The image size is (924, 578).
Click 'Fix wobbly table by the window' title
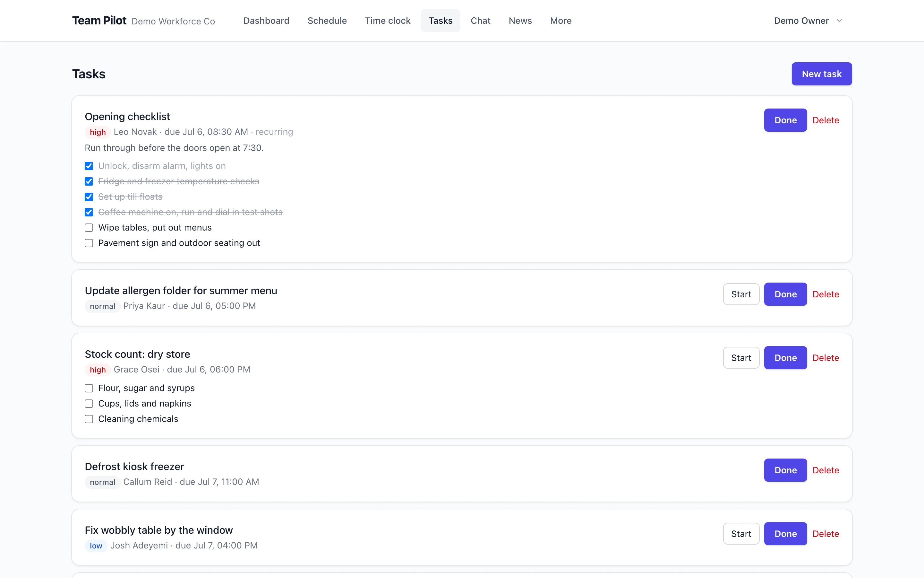click(159, 530)
